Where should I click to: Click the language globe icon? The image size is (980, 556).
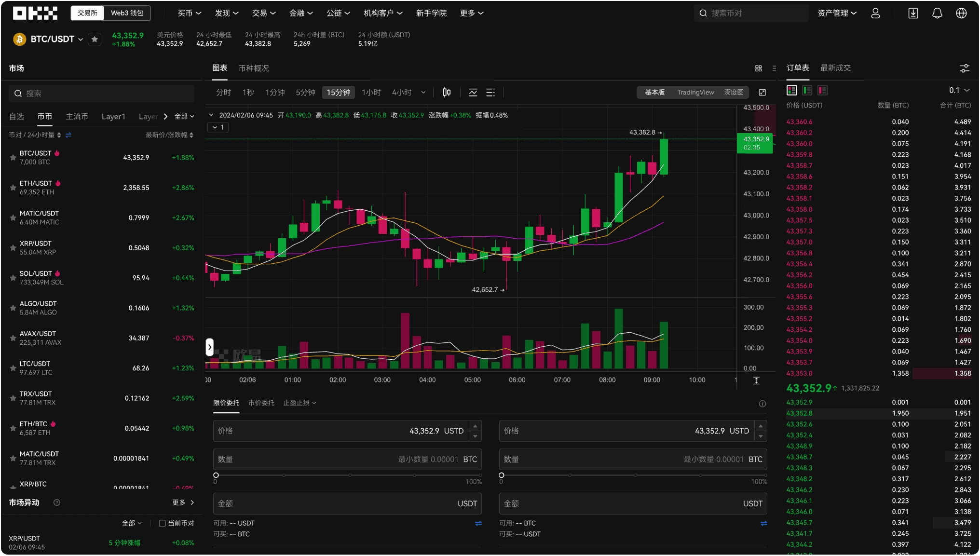tap(961, 14)
